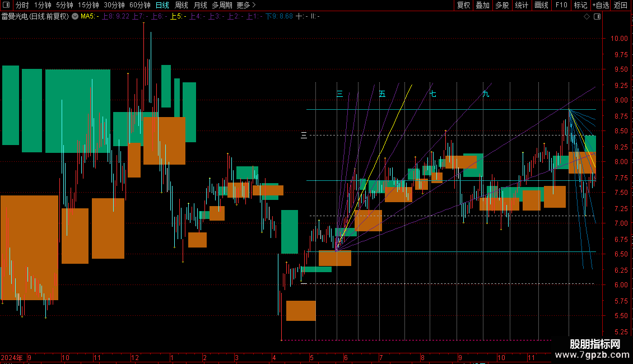The image size is (633, 364).
Task: Click the 返回 back button
Action: click(x=621, y=5)
